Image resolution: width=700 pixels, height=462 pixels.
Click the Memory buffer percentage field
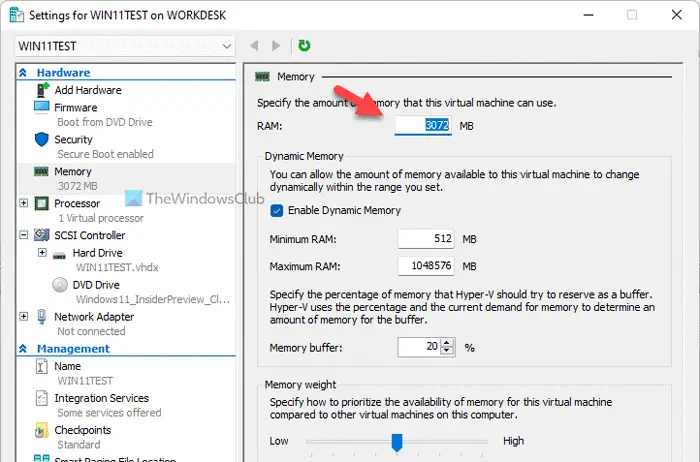click(x=419, y=347)
